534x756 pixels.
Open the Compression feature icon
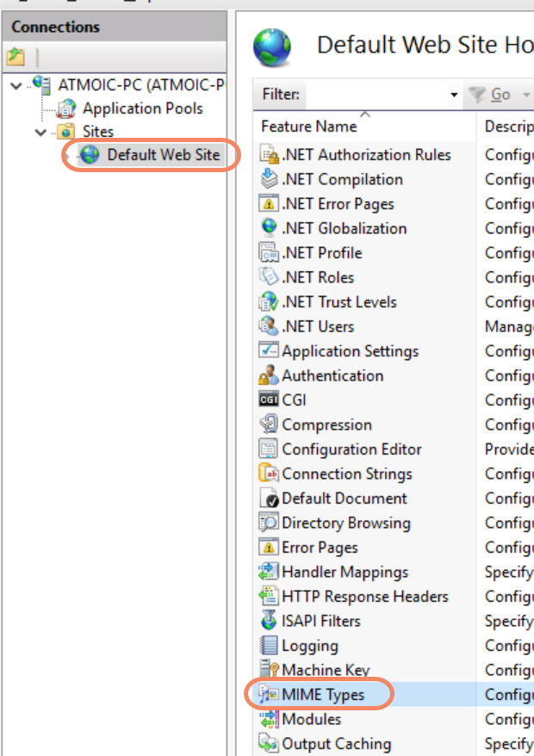pos(269,425)
